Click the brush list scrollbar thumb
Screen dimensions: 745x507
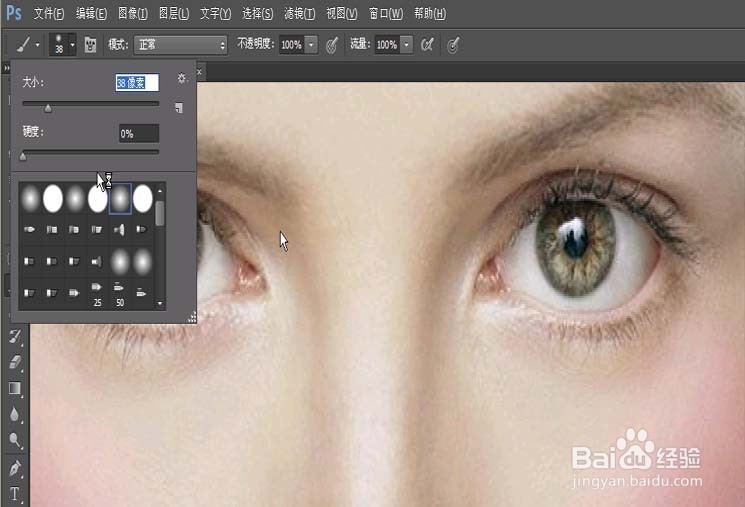160,213
